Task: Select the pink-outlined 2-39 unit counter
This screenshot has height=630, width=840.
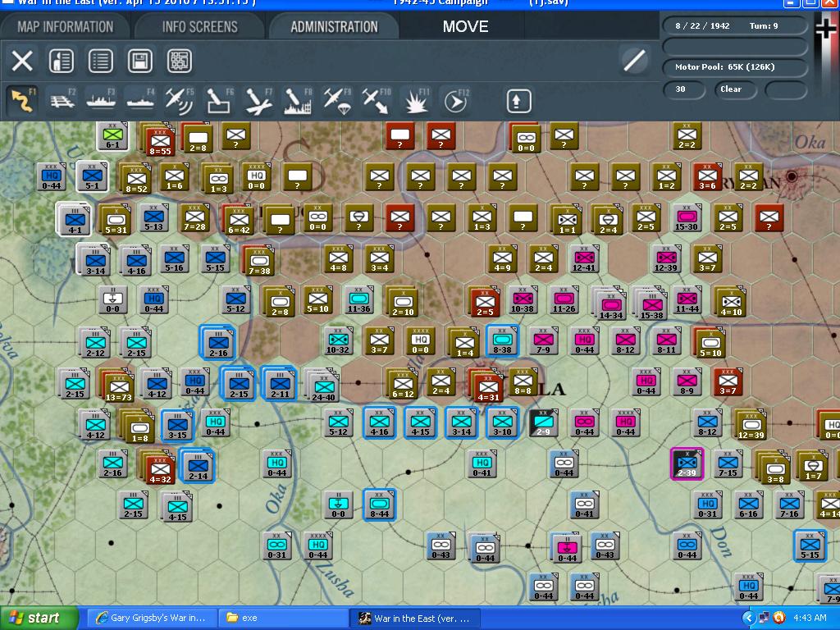Action: point(687,463)
